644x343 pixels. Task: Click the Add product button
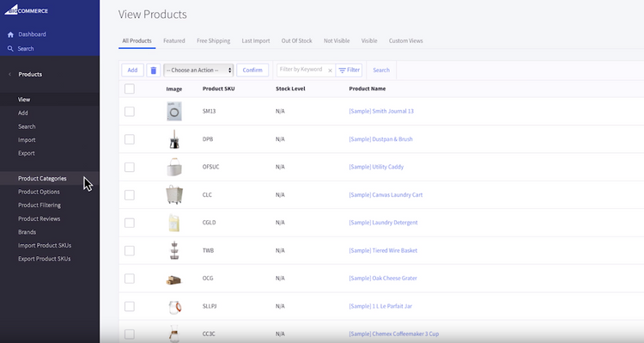click(x=132, y=70)
